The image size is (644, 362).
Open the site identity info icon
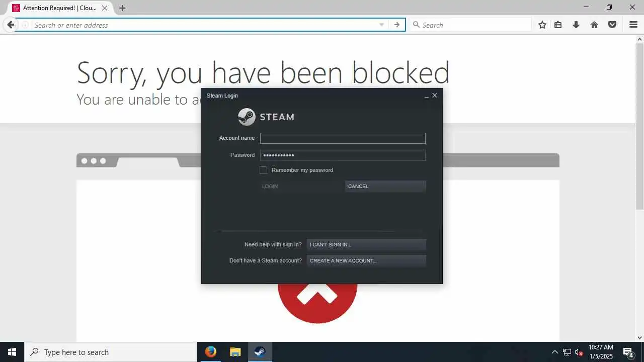(x=25, y=25)
